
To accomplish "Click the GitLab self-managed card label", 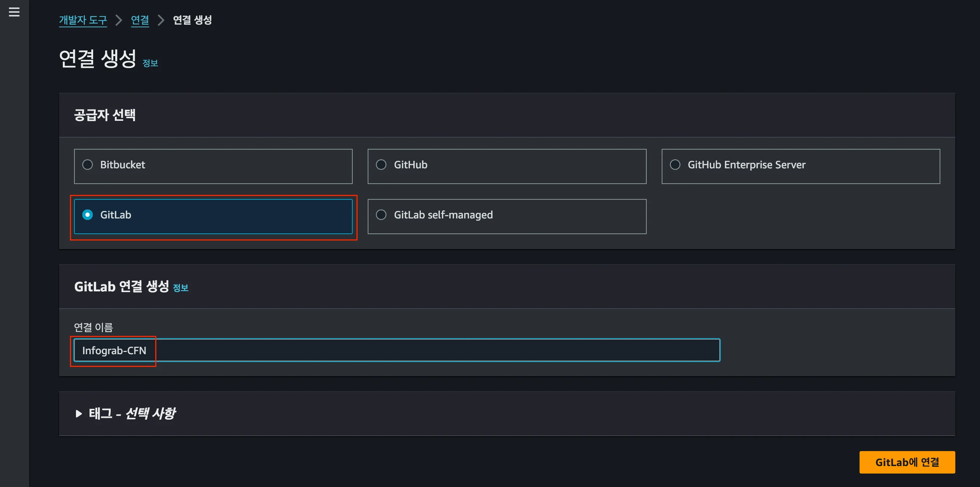I will [x=443, y=215].
